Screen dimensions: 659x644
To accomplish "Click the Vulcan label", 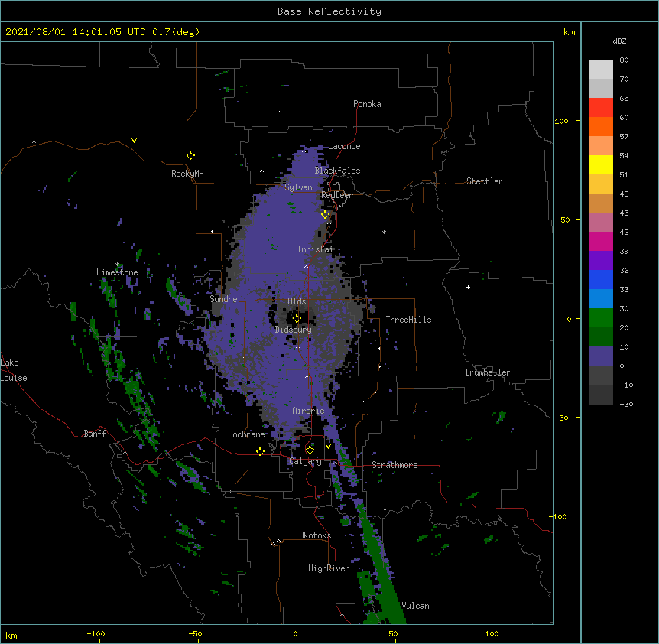I will [415, 606].
